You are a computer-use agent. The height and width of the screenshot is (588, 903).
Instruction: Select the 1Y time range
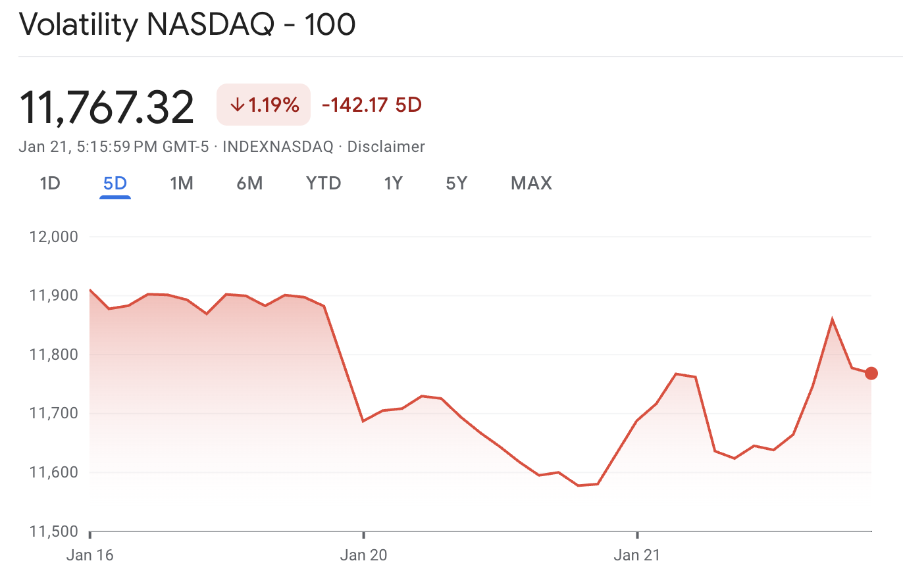click(393, 184)
